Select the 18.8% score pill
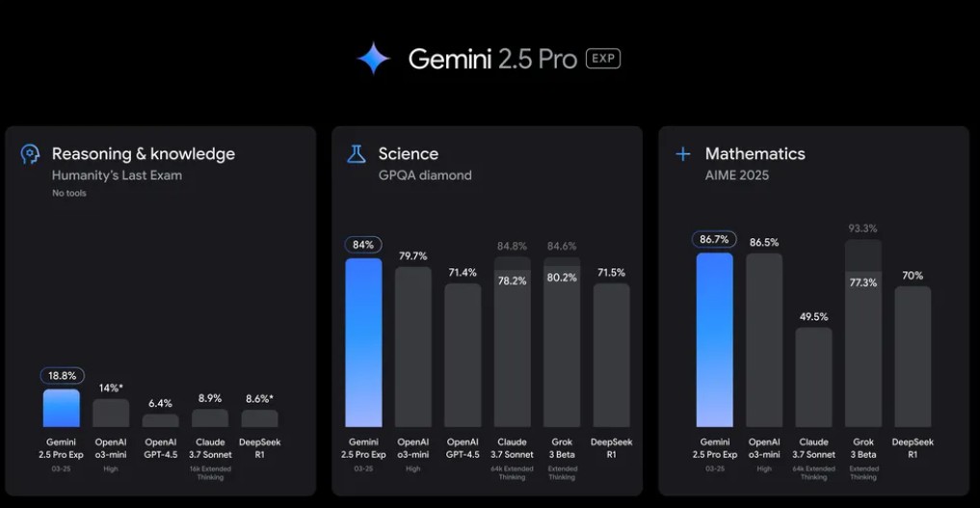The height and width of the screenshot is (508, 980). [63, 376]
